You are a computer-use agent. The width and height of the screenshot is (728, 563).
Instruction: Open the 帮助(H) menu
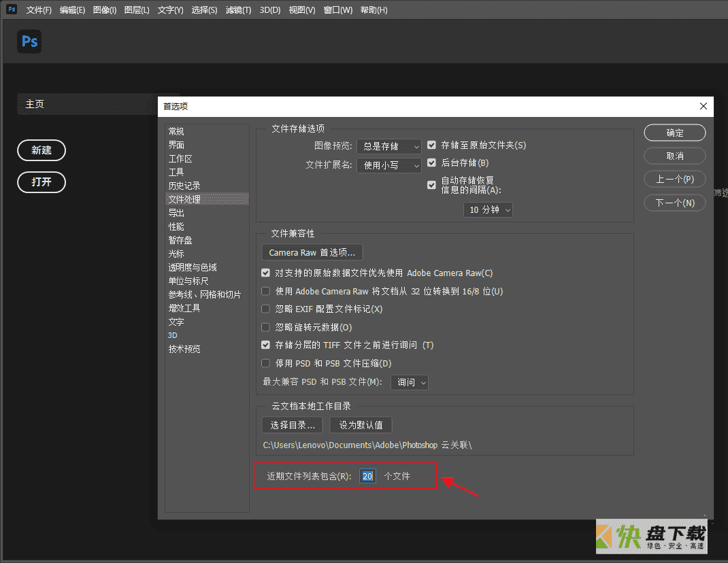click(x=374, y=10)
